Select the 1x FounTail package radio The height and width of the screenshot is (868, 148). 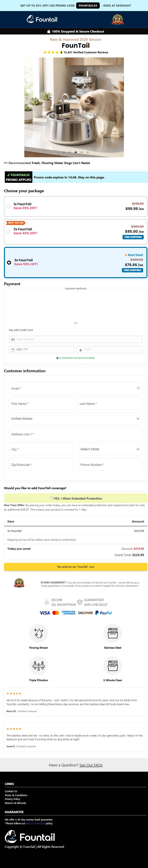8,207
